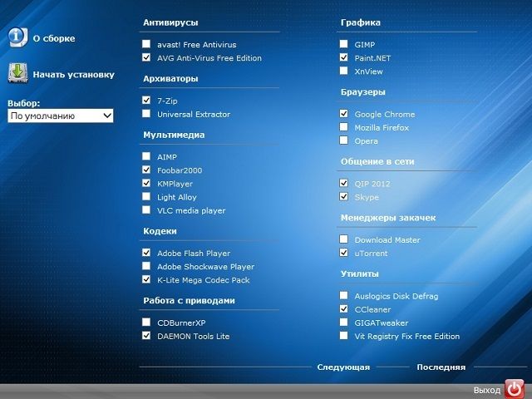This screenshot has height=399, width=532.
Task: Click the Антивирусы section heading
Action: [x=170, y=22]
